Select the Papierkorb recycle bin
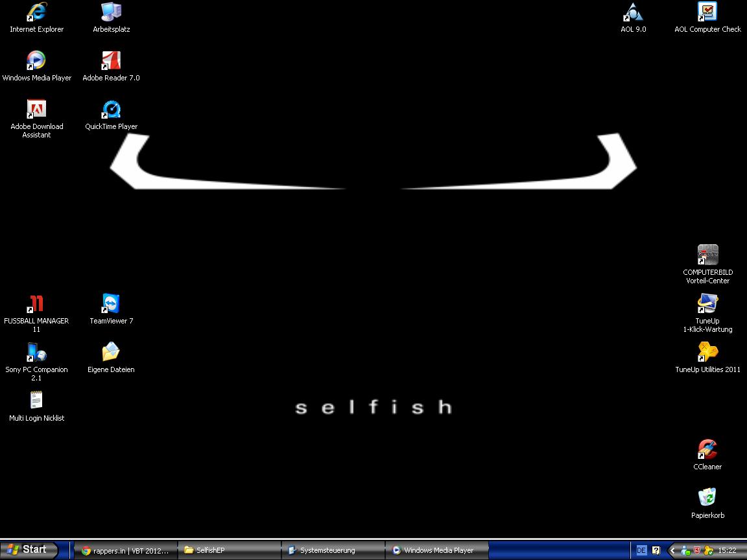The width and height of the screenshot is (747, 560). [707, 498]
